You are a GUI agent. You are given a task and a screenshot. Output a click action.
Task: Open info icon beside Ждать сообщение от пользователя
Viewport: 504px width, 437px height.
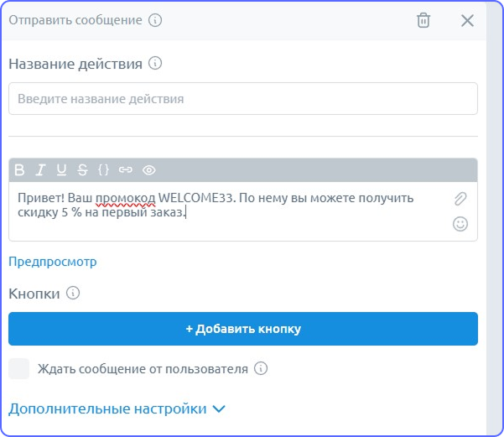261,368
